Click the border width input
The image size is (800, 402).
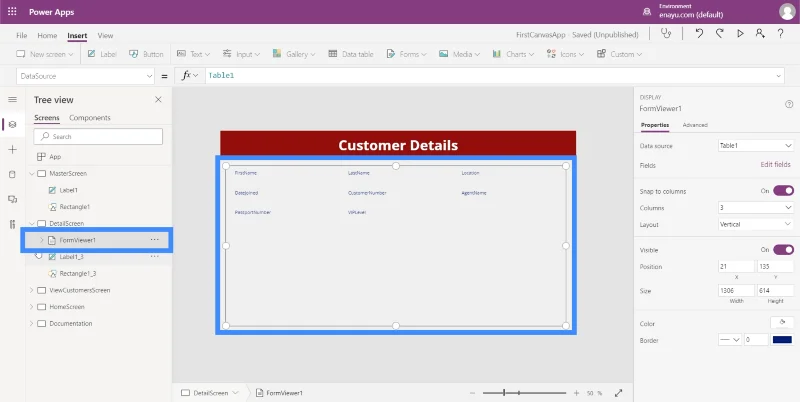point(756,340)
